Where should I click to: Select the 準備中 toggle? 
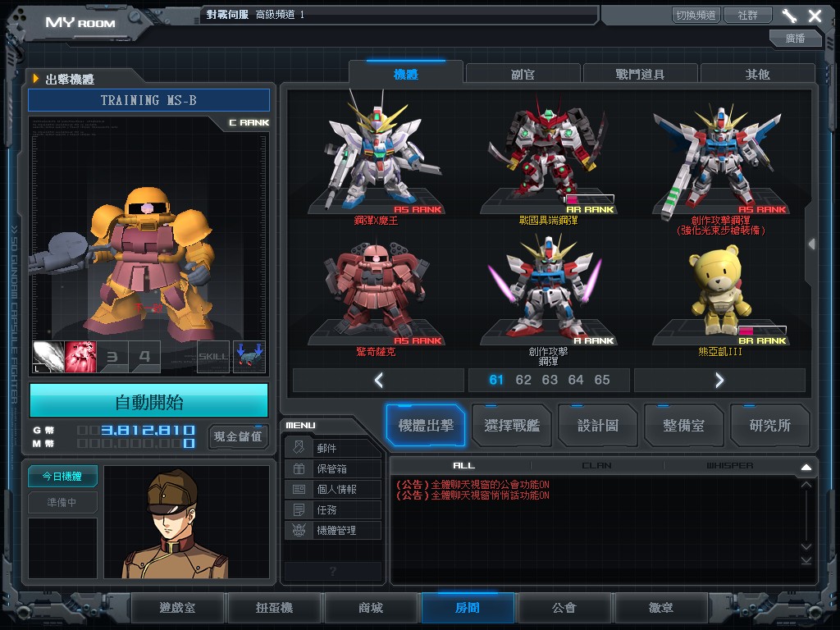click(62, 502)
